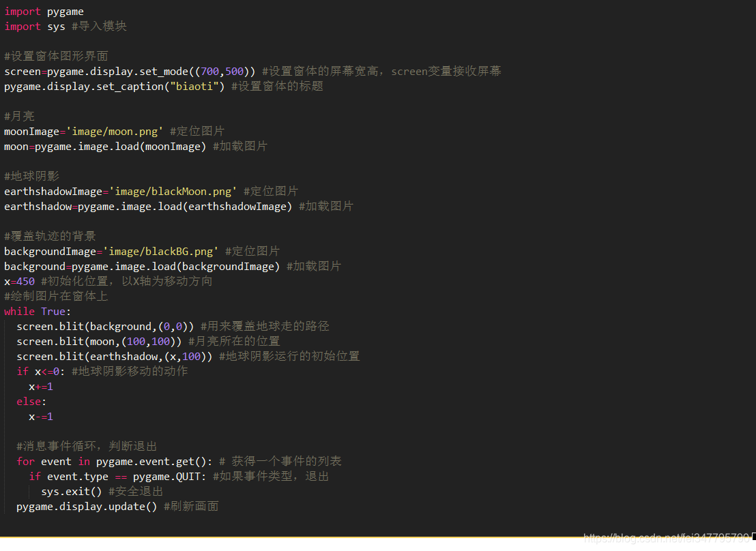Click the moon=pygame.image.load(moonImage) line
The width and height of the screenshot is (756, 551).
pyautogui.click(x=136, y=147)
